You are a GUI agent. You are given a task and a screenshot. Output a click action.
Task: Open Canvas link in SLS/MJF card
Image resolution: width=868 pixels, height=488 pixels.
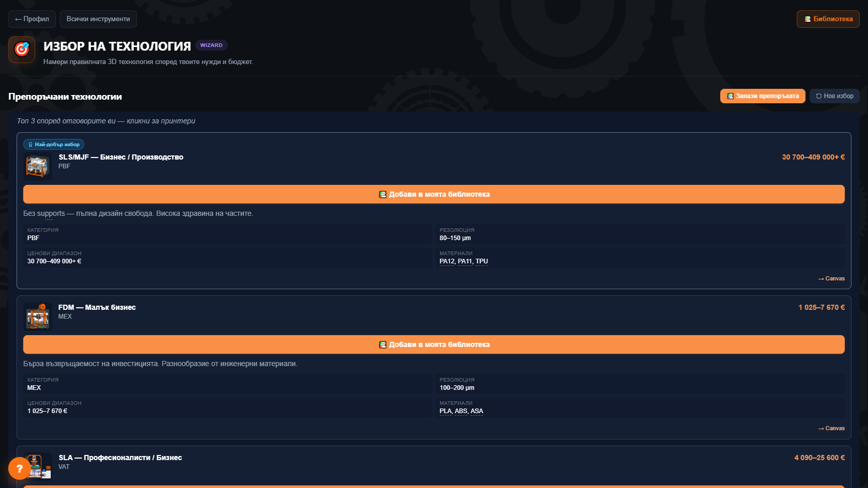pyautogui.click(x=831, y=278)
